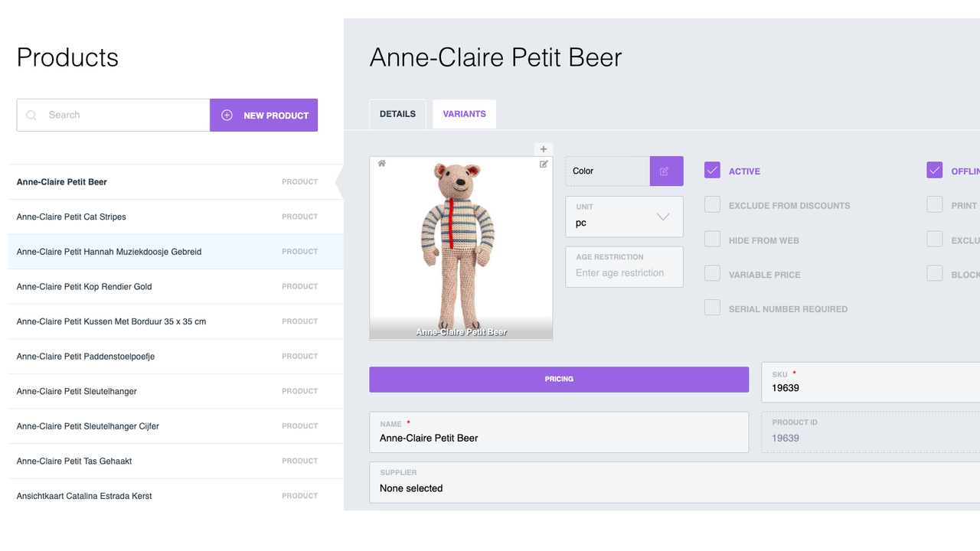This screenshot has width=980, height=551.
Task: Click the search magnifier icon
Action: [31, 116]
